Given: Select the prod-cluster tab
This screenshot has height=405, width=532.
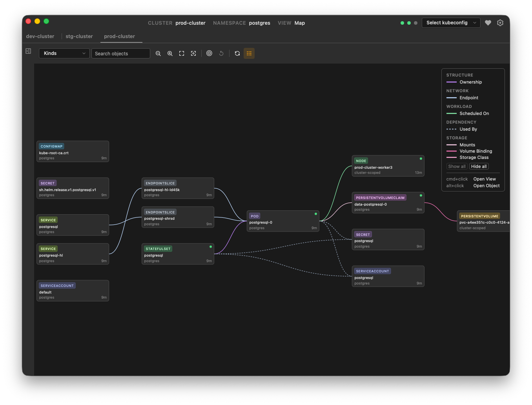Looking at the screenshot, I should click(119, 36).
